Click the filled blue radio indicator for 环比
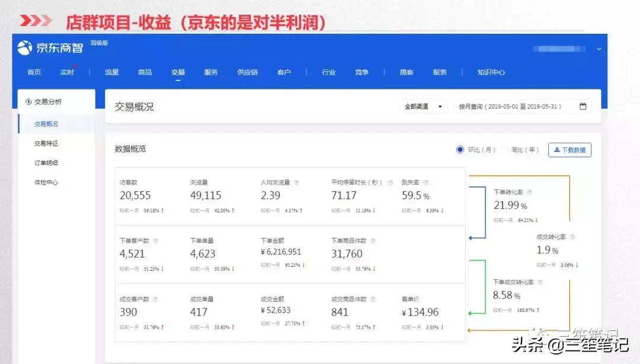640x364 pixels. 460,150
